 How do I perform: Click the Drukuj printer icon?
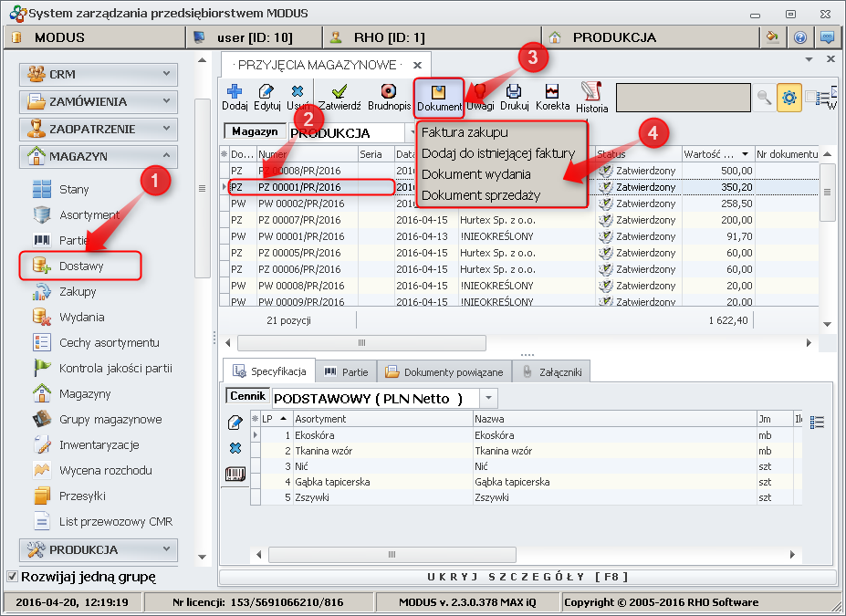[514, 96]
